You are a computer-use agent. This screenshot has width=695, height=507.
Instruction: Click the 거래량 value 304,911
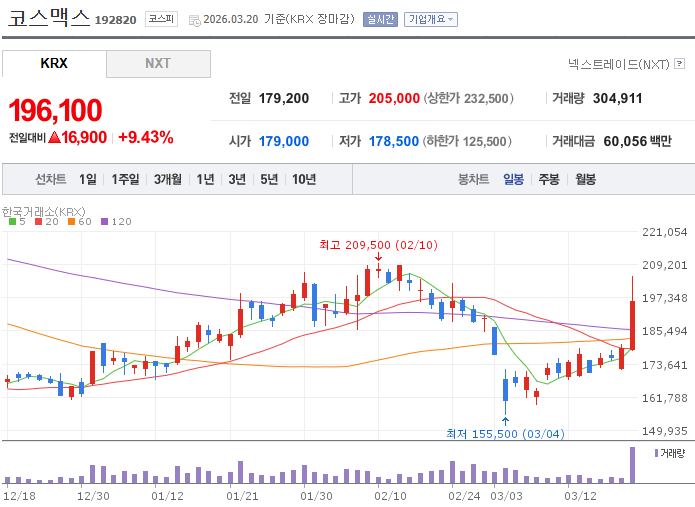coord(617,98)
